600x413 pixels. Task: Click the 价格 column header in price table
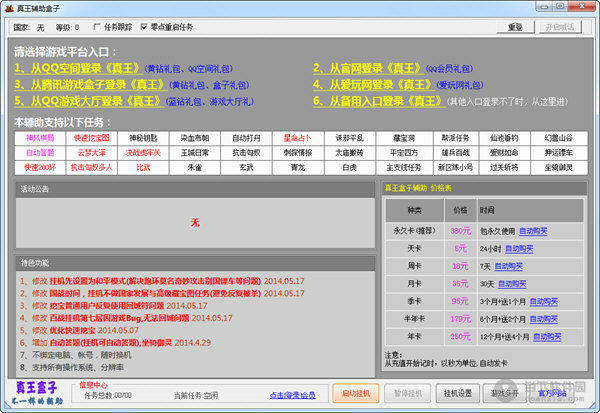tap(460, 210)
